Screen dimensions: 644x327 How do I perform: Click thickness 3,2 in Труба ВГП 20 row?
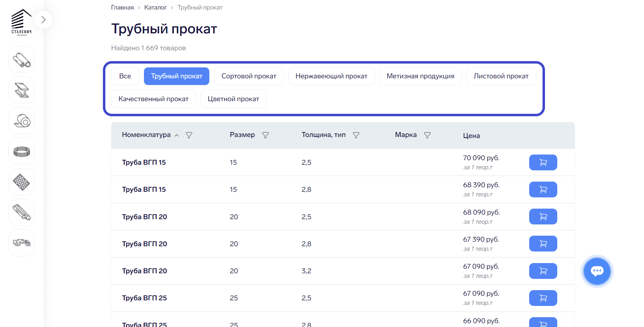click(307, 271)
